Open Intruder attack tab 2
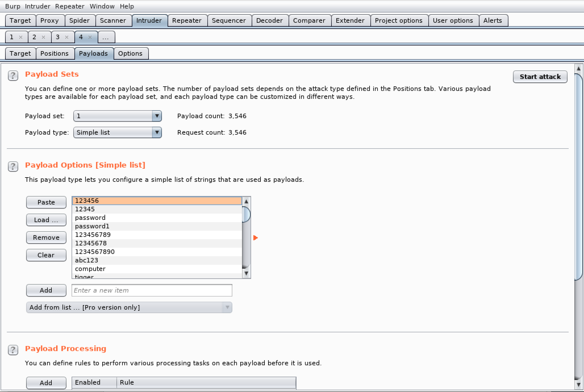584x392 pixels. tap(35, 37)
